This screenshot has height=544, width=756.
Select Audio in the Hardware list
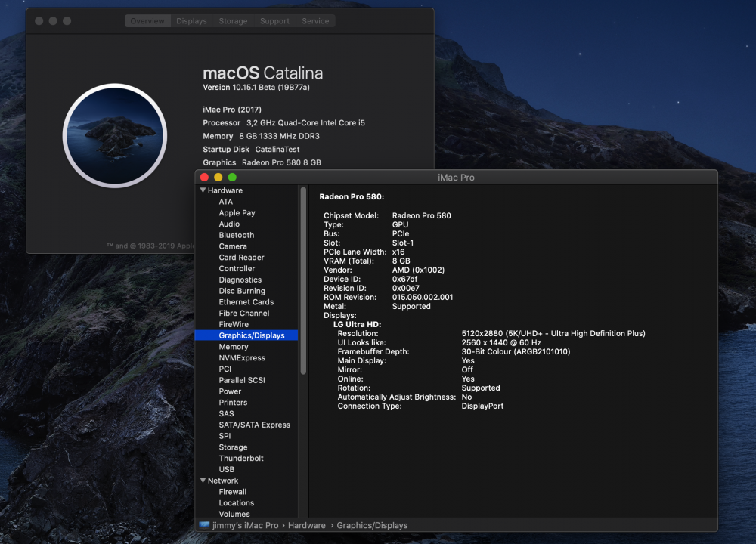point(229,224)
